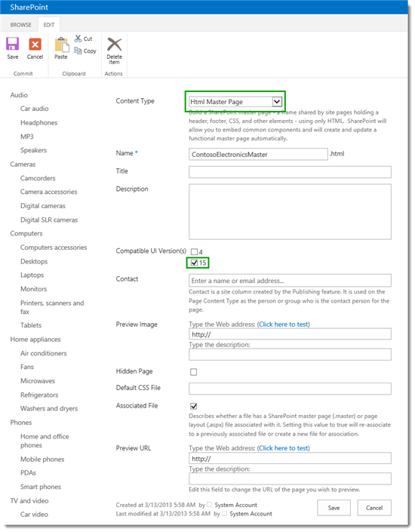Toggle the Associated File checkbox
The height and width of the screenshot is (532, 415).
(193, 406)
